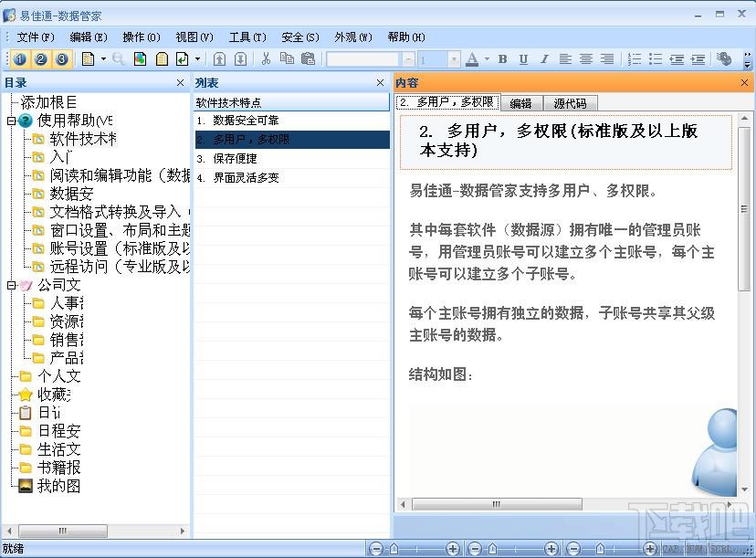This screenshot has height=558, width=756.
Task: Click the move up arrow icon
Action: [219, 59]
